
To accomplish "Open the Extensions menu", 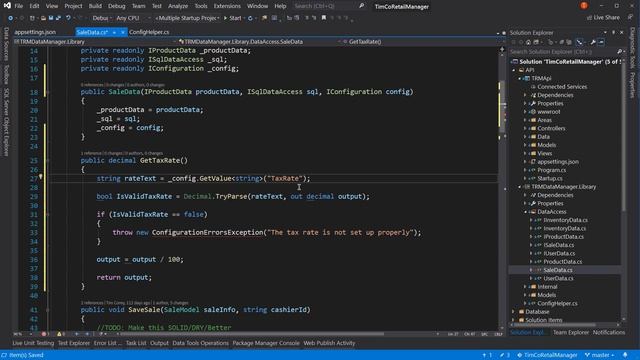I will click(227, 6).
